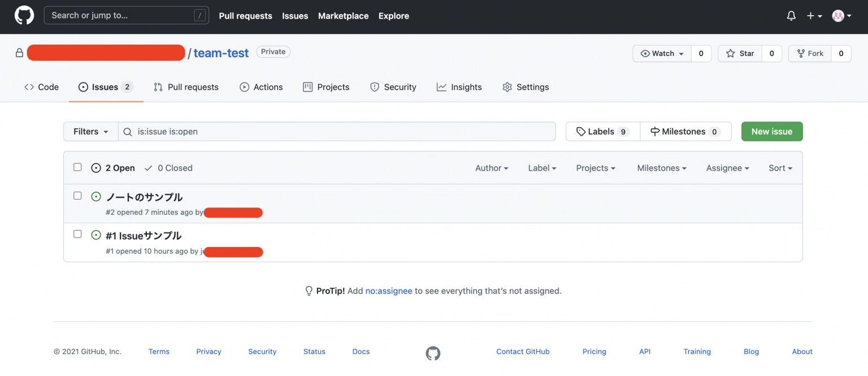
Task: Open the user avatar menu
Action: [841, 16]
